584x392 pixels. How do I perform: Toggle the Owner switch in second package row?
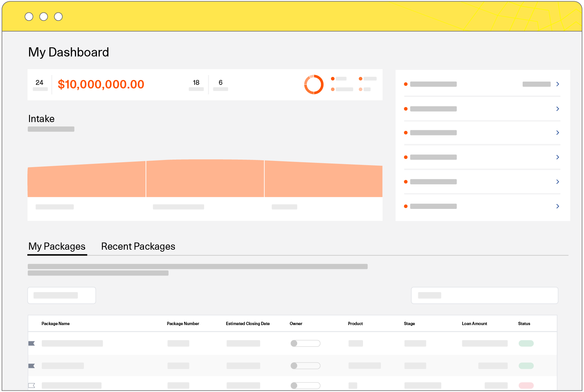coord(305,366)
